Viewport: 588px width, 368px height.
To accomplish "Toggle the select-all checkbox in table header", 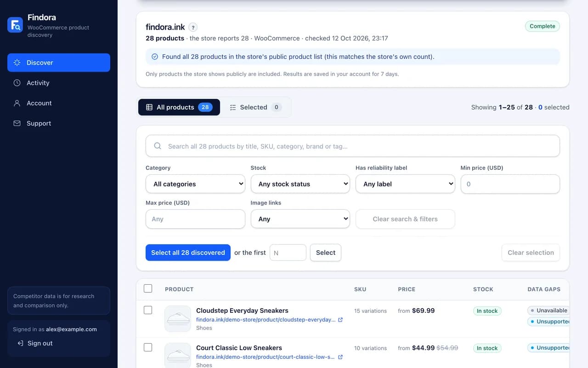I will [x=148, y=288].
